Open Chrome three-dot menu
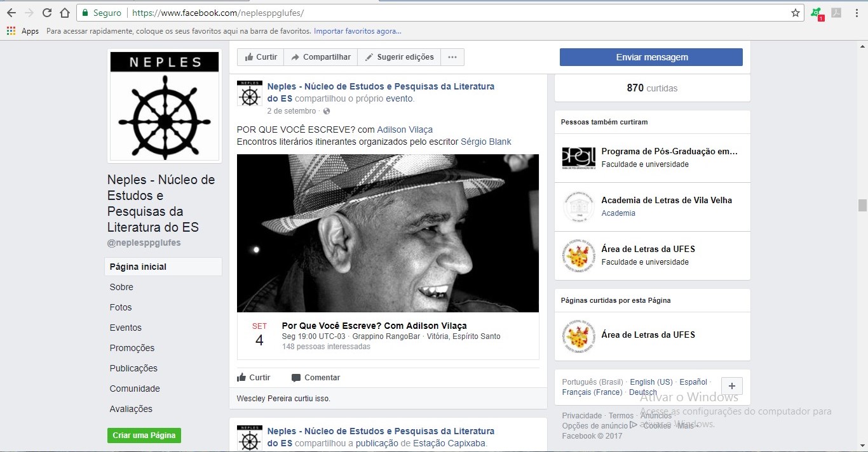868x452 pixels. tap(856, 13)
